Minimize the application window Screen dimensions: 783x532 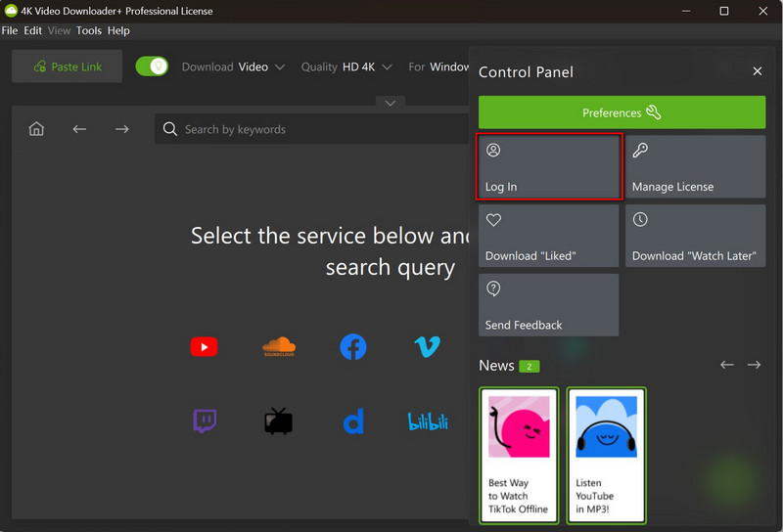click(686, 11)
